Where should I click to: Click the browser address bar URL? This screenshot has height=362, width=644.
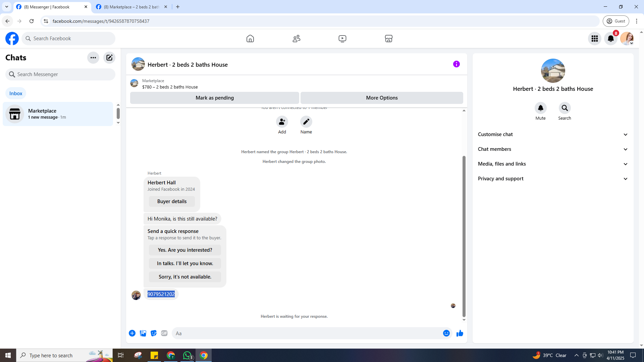(x=101, y=21)
